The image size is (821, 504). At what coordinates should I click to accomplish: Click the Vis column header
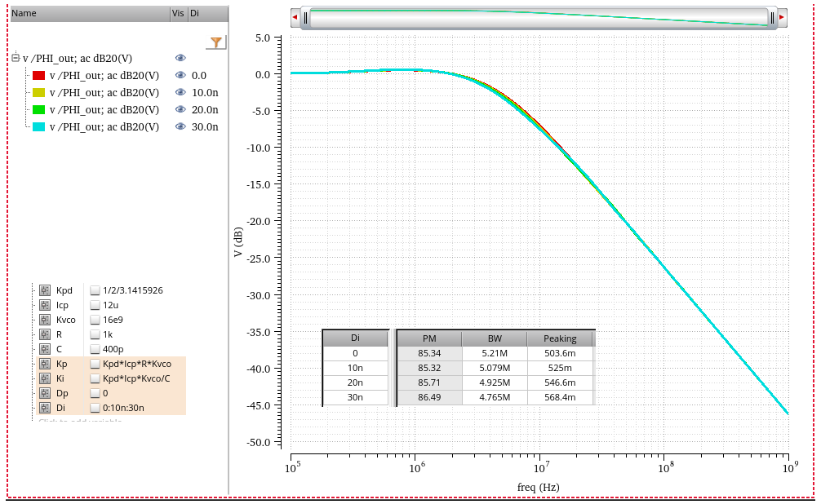pyautogui.click(x=179, y=14)
